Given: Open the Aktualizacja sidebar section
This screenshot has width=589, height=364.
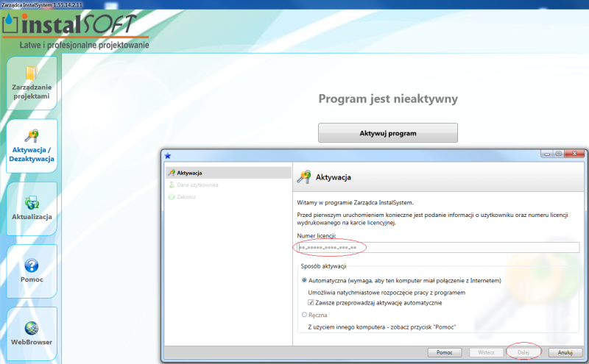Looking at the screenshot, I should coord(32,209).
